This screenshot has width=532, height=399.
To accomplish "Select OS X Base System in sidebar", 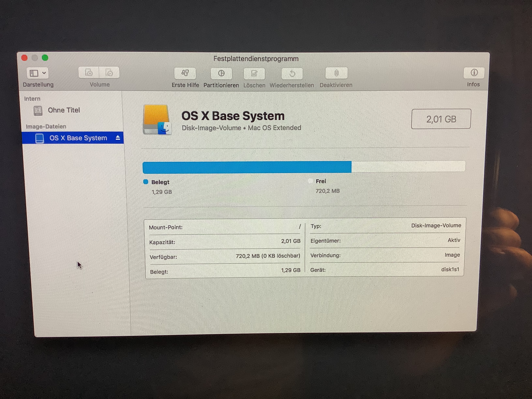I will click(x=73, y=138).
